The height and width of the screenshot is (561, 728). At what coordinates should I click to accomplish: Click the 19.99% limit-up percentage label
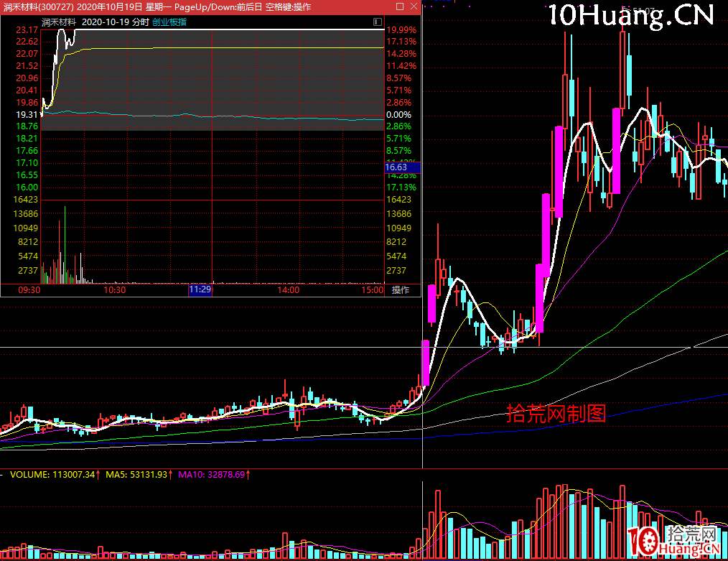click(x=401, y=29)
